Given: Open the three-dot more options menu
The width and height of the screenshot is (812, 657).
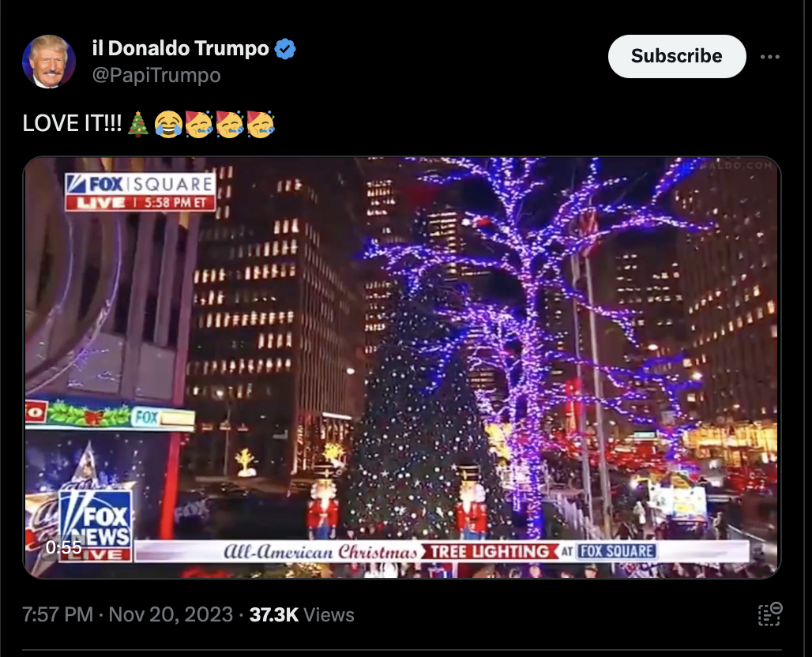Looking at the screenshot, I should 770,57.
